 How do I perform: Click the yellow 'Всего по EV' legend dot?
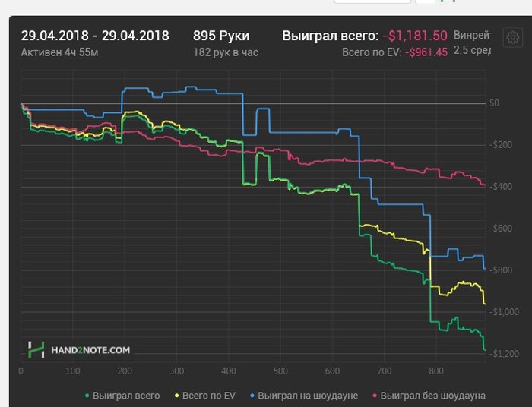[177, 396]
